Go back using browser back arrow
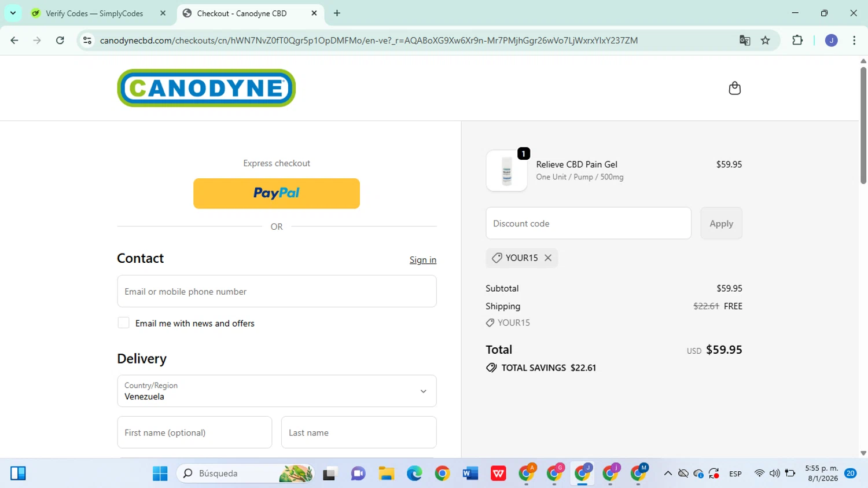This screenshot has height=488, width=868. tap(14, 41)
